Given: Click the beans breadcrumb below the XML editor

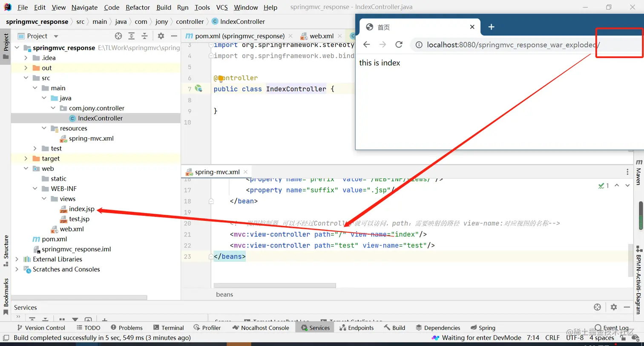Looking at the screenshot, I should pyautogui.click(x=224, y=294).
